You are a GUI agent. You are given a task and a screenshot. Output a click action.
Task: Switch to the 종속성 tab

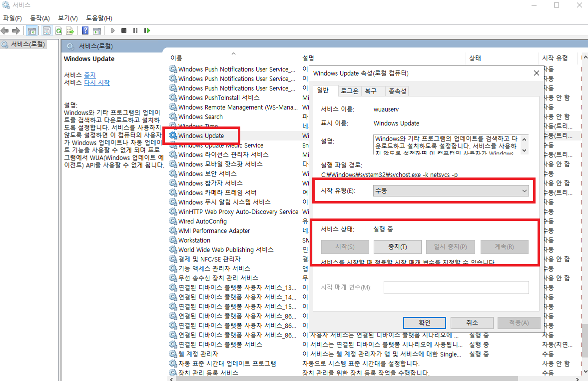pos(397,91)
